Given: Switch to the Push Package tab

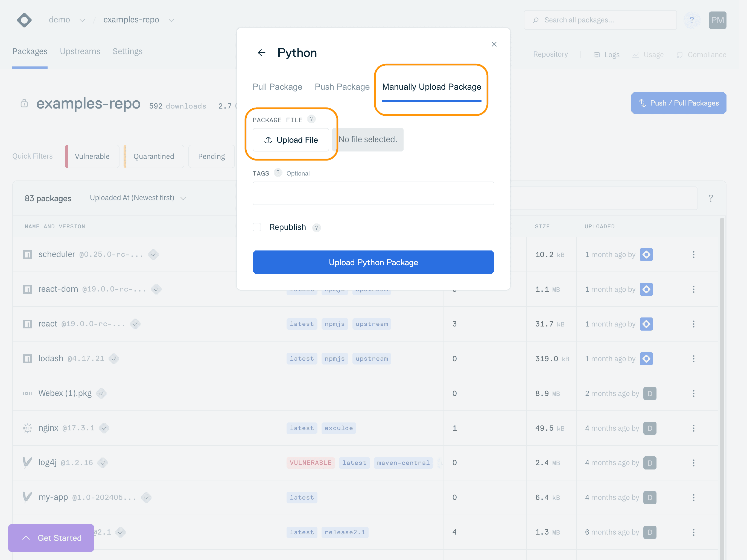Looking at the screenshot, I should point(342,87).
